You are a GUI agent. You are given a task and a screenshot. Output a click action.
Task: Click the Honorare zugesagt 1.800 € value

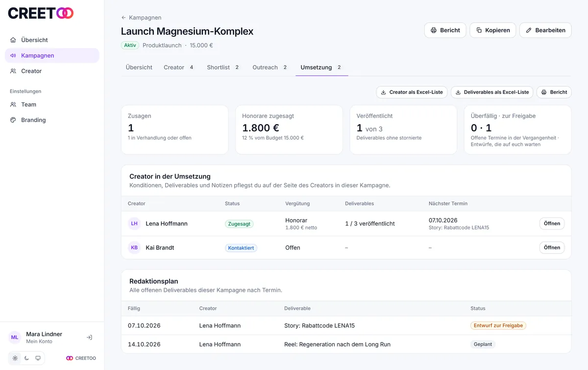(261, 128)
